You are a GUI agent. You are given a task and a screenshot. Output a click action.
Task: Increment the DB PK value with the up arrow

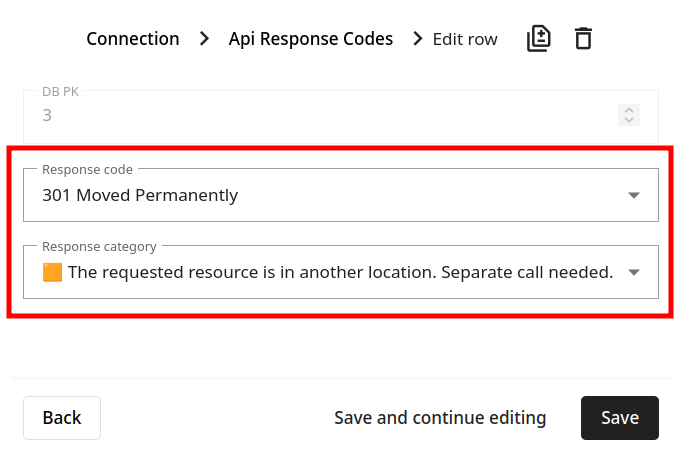coord(629,110)
